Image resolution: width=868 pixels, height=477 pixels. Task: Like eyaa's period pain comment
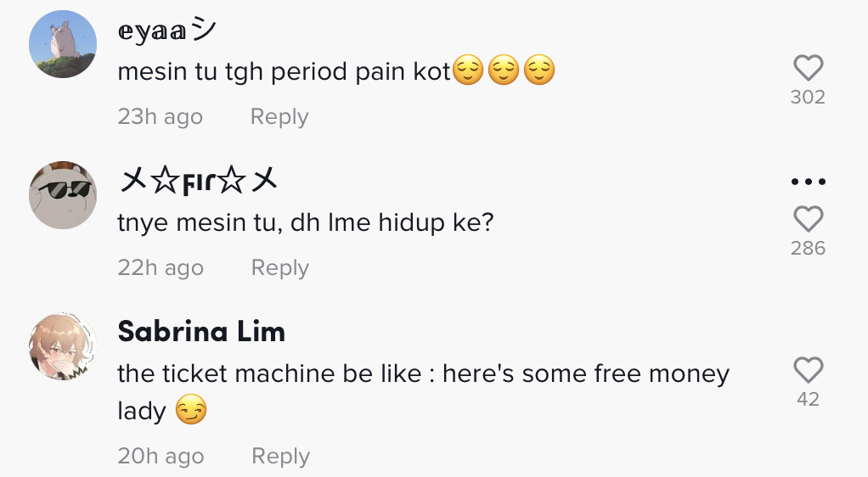[x=808, y=68]
